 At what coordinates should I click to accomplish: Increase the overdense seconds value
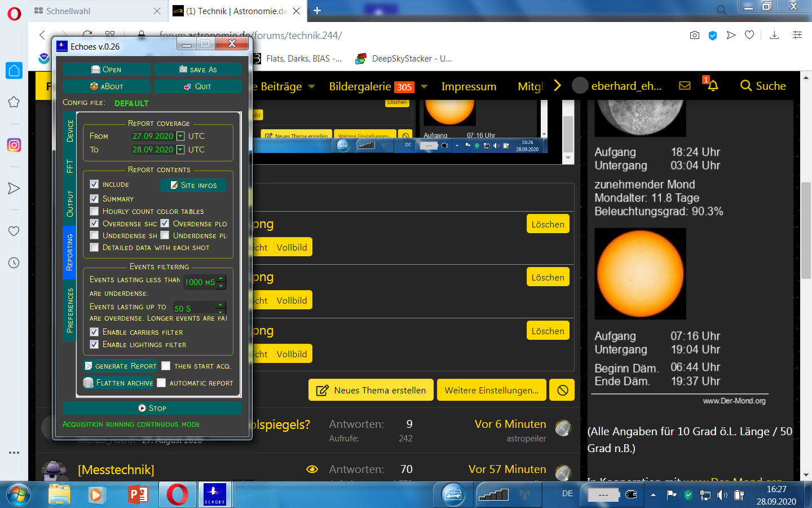[x=221, y=305]
